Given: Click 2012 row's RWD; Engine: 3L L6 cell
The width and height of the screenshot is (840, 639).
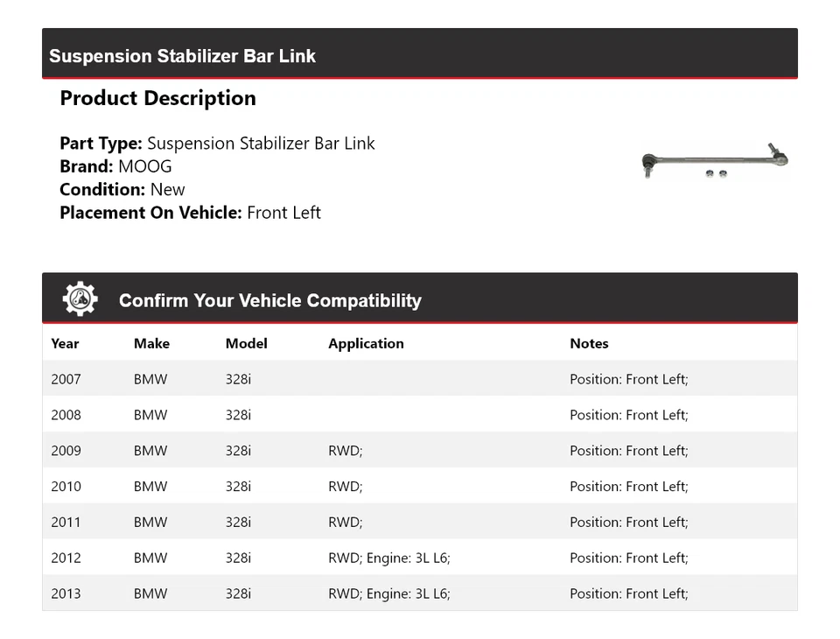Looking at the screenshot, I should (x=388, y=558).
